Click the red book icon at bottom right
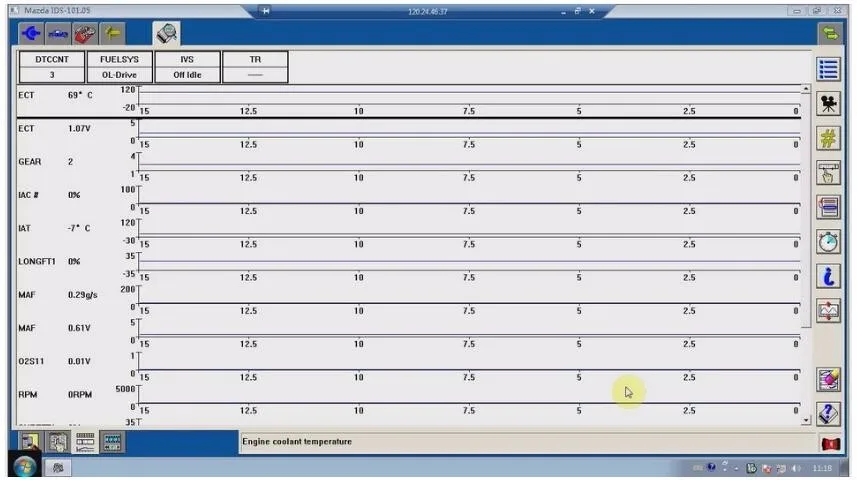The image size is (857, 480). click(831, 443)
